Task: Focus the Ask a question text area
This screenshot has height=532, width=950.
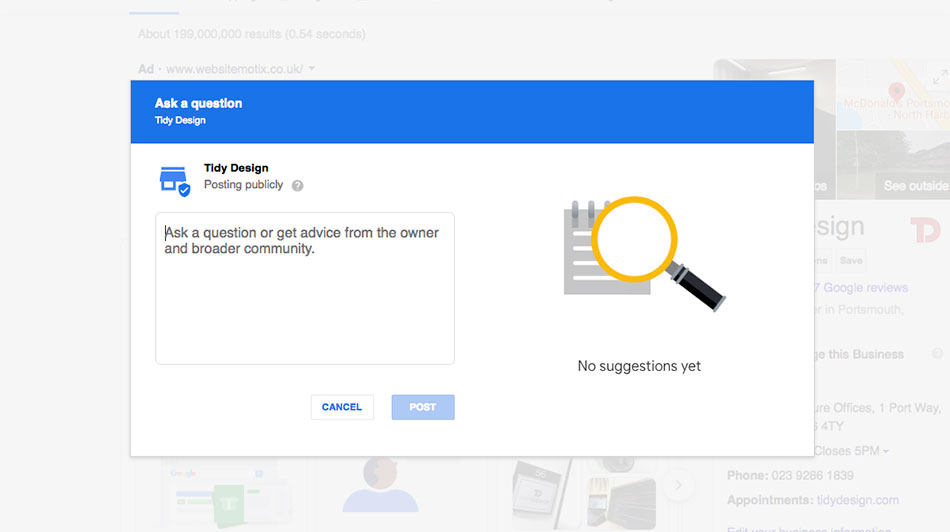Action: pyautogui.click(x=305, y=288)
